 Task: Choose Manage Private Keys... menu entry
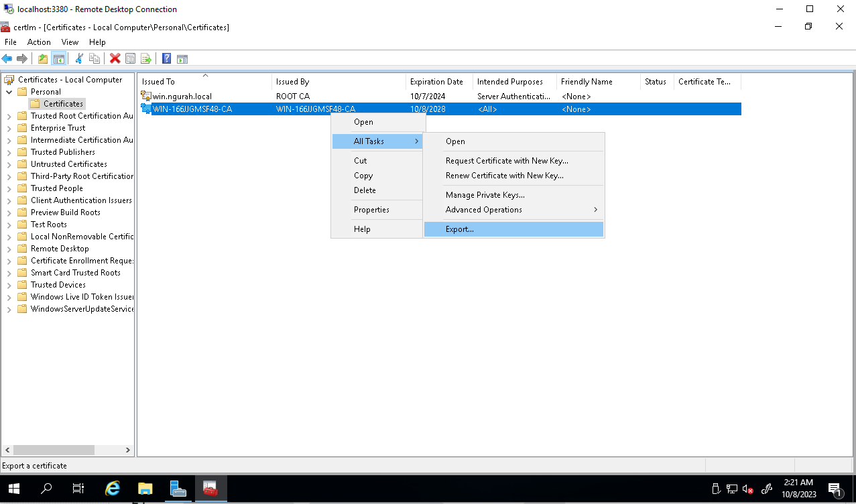click(485, 195)
